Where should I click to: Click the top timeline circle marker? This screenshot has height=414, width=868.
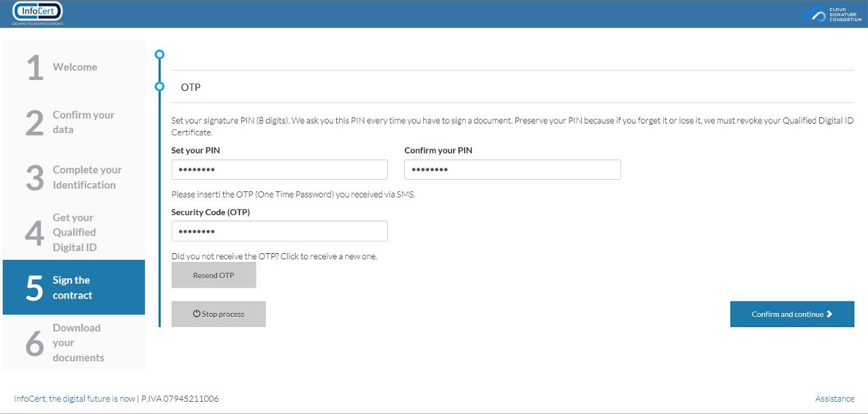pos(159,54)
